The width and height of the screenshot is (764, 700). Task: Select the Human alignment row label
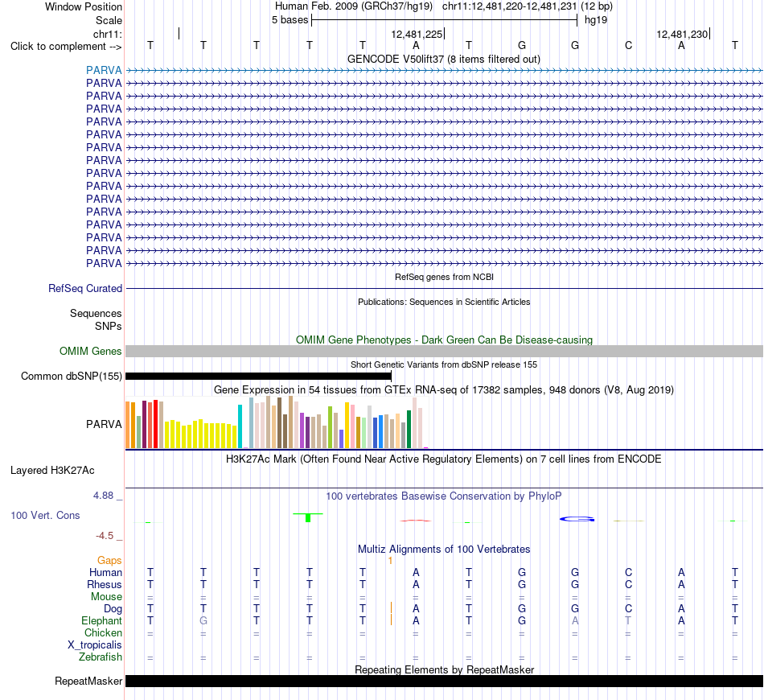105,572
